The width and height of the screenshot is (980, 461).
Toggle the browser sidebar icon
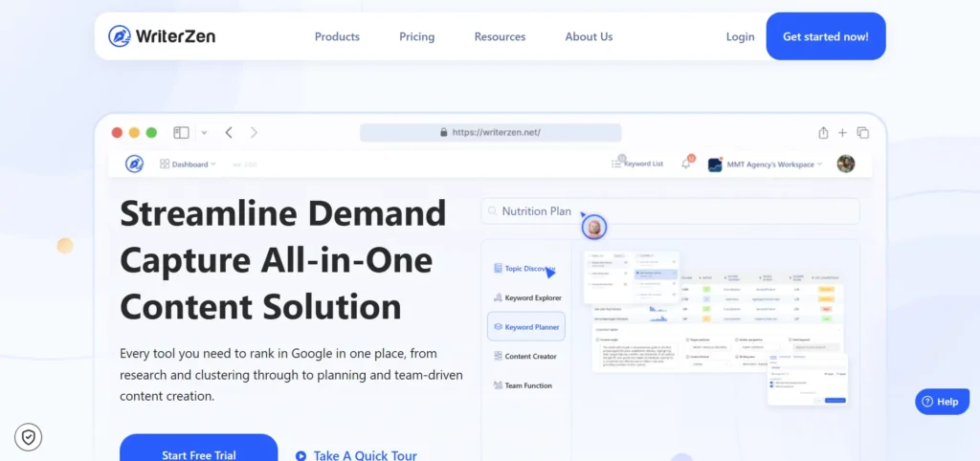[x=181, y=133]
